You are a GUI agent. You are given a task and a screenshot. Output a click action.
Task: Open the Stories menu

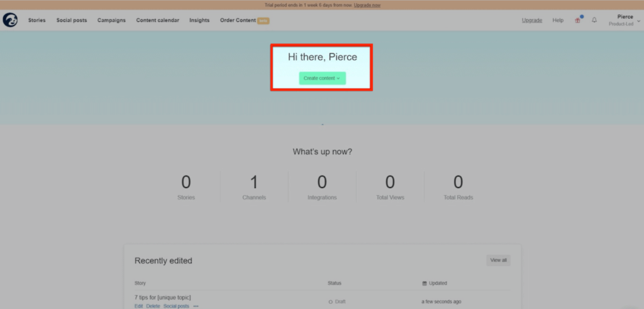pyautogui.click(x=37, y=20)
